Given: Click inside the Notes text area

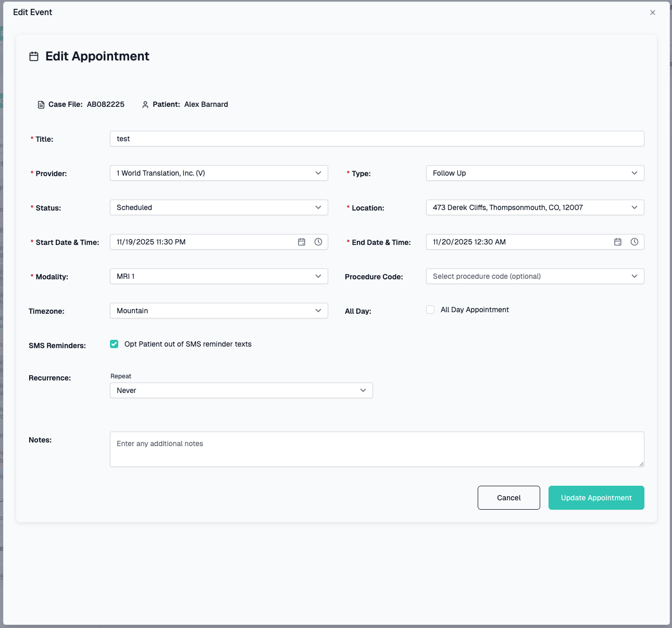Looking at the screenshot, I should pos(376,449).
